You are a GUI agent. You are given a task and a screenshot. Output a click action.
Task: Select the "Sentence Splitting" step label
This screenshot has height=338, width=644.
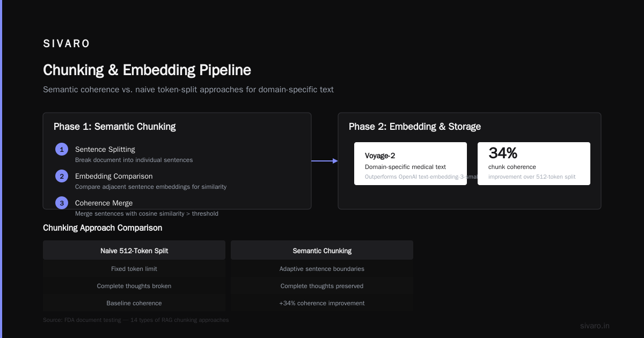click(105, 150)
